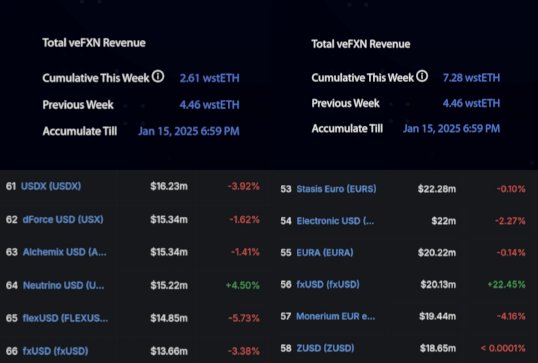Click left panel Jan 15, 2025 6:59 PM date
This screenshot has width=538, height=363.
click(189, 131)
